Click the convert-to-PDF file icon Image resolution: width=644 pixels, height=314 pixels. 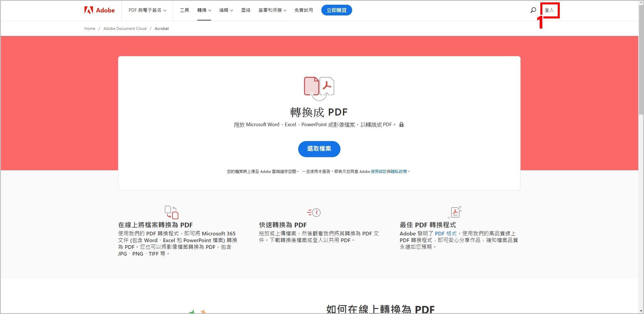[319, 89]
